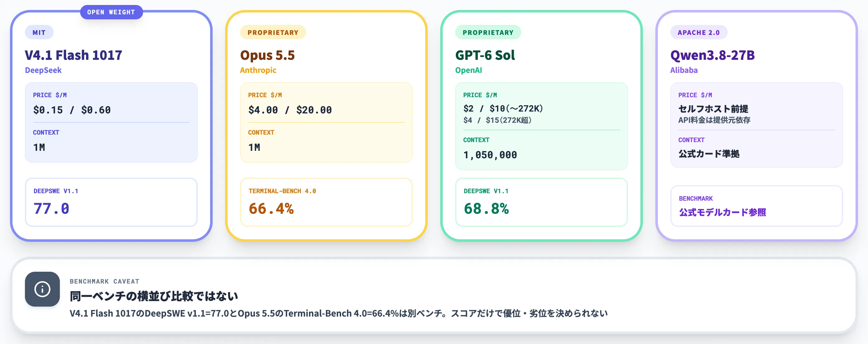Click the price $2 / $10(～272K)

coord(503,108)
